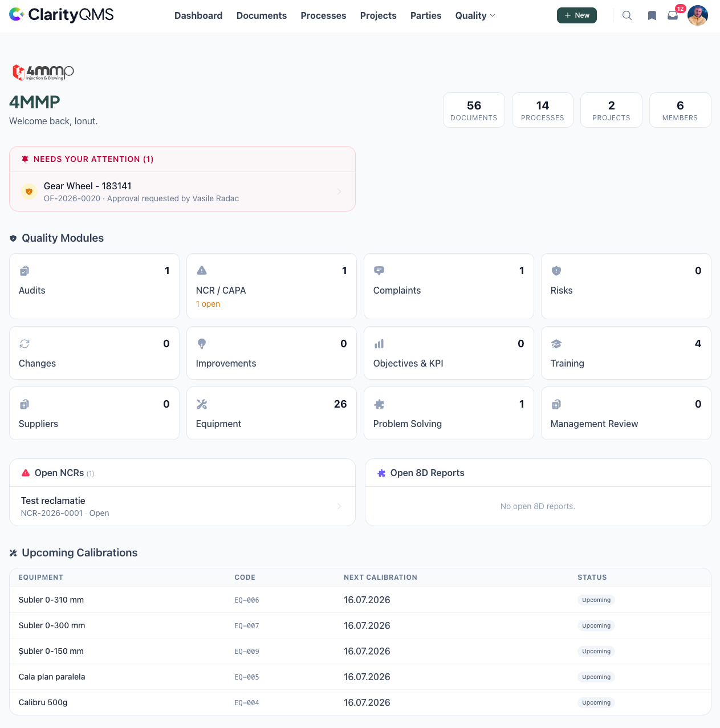
Task: Click equipment code EQ-005
Action: [247, 677]
